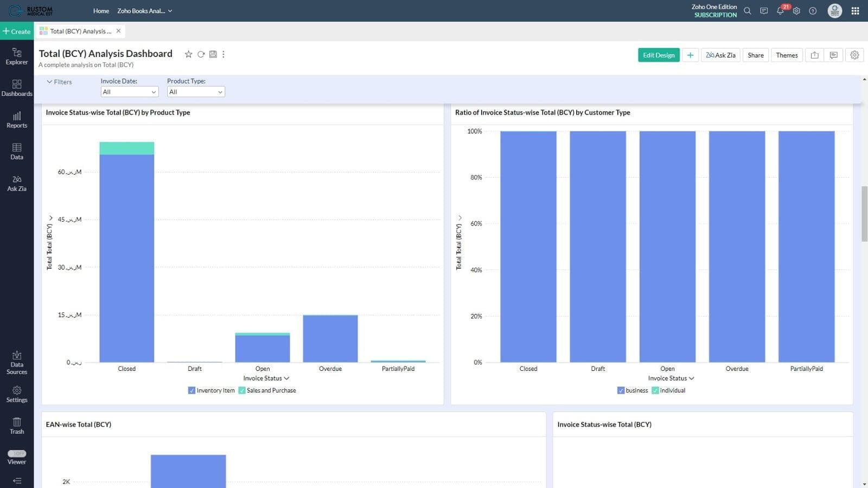Expand the right chart's Y-axis arrow

[x=460, y=218]
